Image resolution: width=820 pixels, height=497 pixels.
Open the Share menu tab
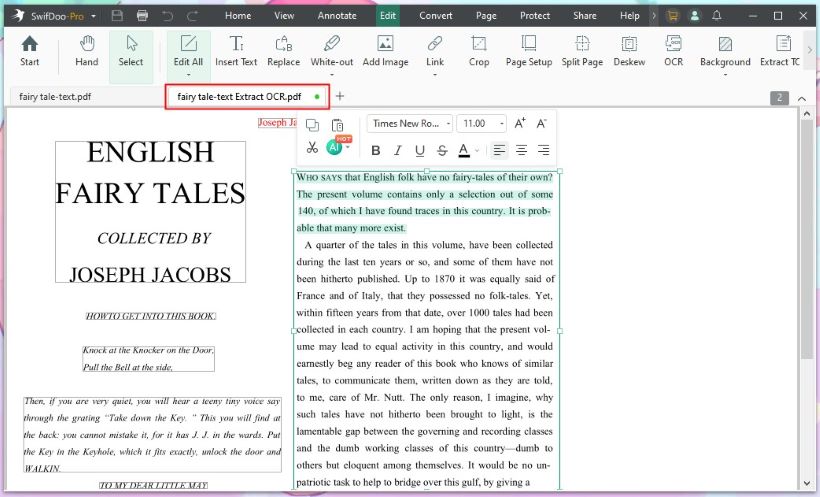click(585, 16)
